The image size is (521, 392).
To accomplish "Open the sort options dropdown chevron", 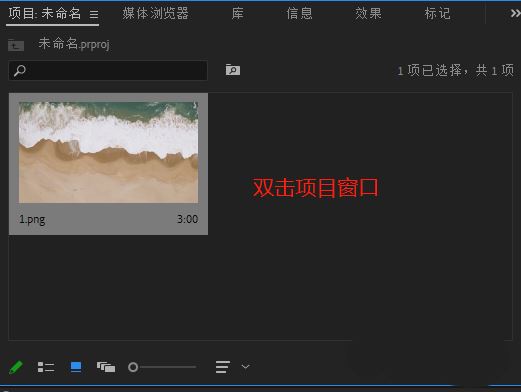I will [x=245, y=367].
